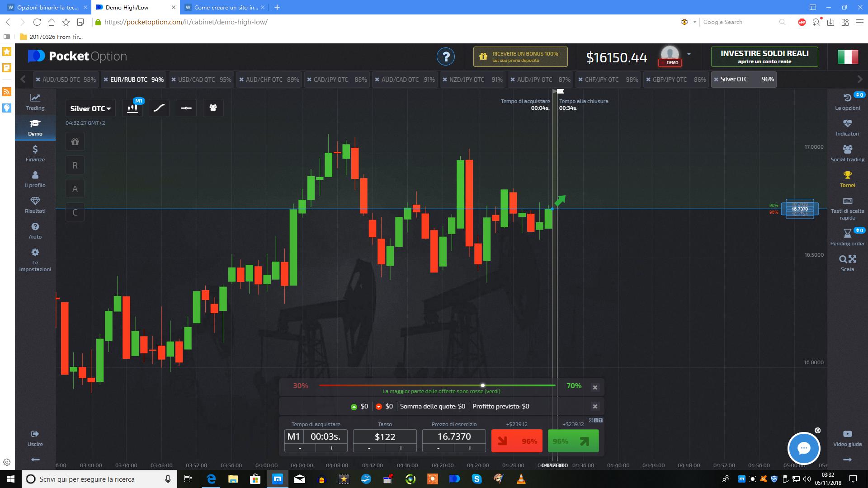This screenshot has width=868, height=488.
Task: Click the green buy up 96% button
Action: [573, 441]
